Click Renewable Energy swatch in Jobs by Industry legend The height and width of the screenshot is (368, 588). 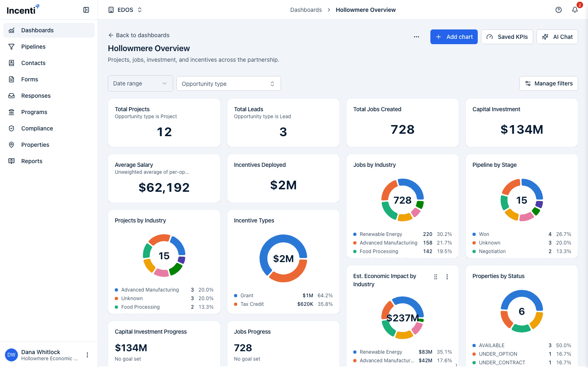tap(355, 234)
